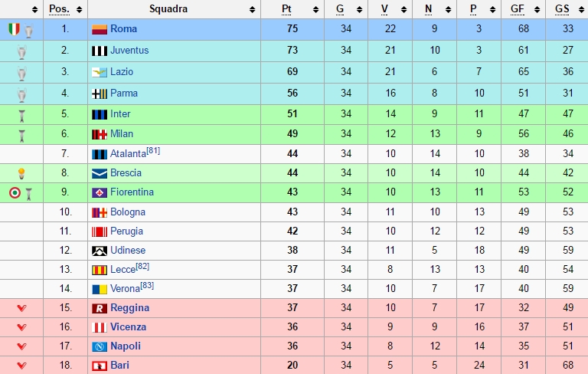Click the Roma team flag icon

click(x=100, y=29)
